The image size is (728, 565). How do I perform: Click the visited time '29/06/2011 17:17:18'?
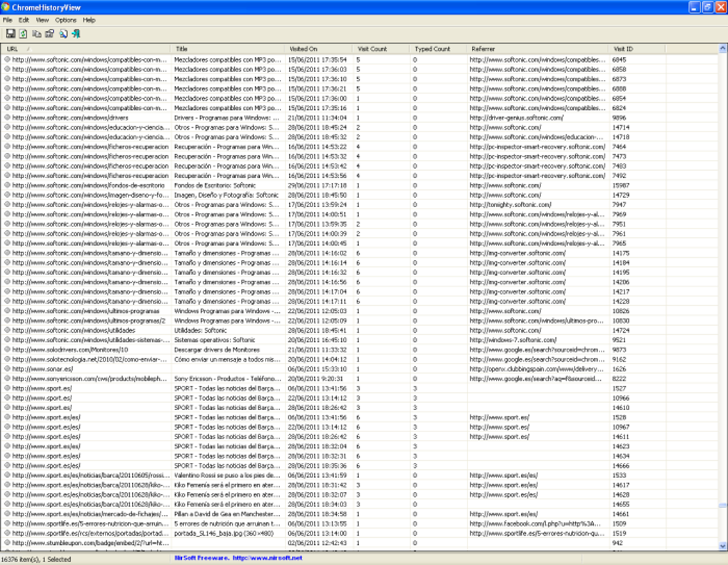pos(317,186)
